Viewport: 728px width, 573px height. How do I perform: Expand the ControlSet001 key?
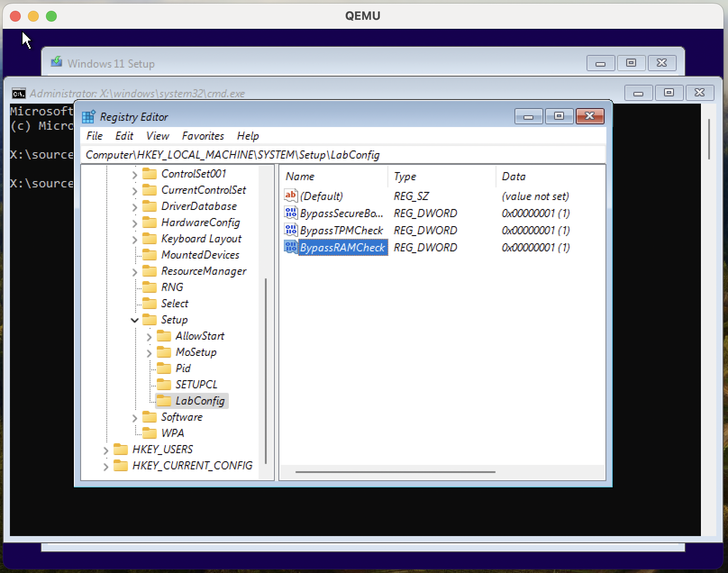coord(135,175)
